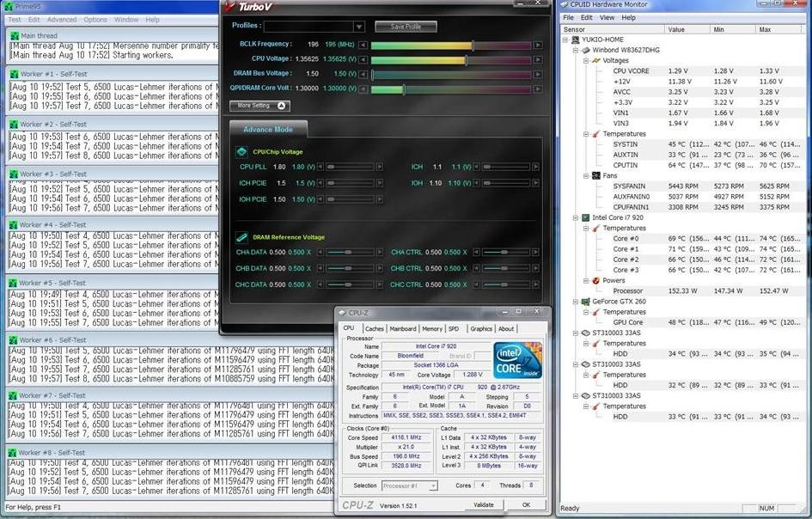Image resolution: width=812 pixels, height=519 pixels.
Task: Click the CPU Voltage slider handle
Action: point(466,60)
